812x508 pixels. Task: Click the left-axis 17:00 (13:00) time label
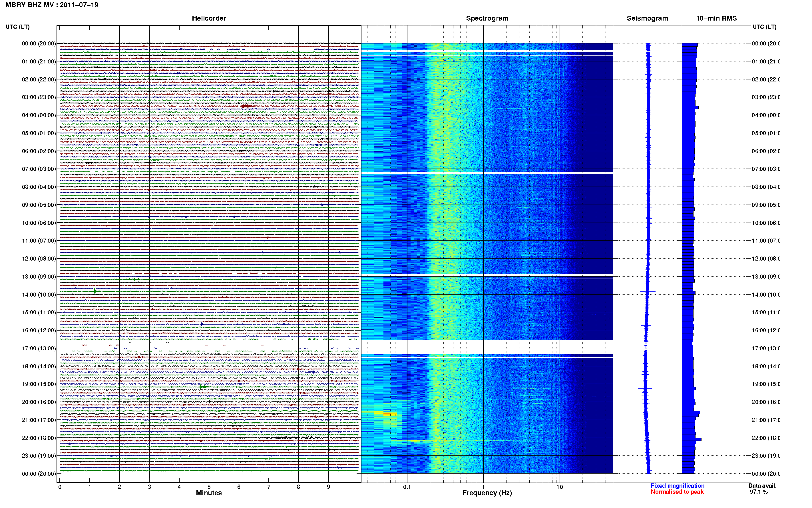pyautogui.click(x=39, y=348)
